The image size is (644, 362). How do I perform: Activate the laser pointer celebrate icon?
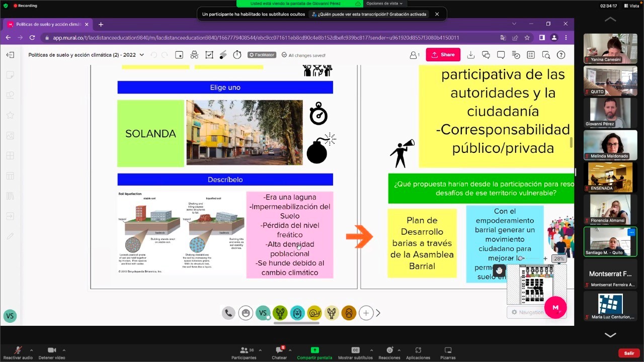[223, 55]
